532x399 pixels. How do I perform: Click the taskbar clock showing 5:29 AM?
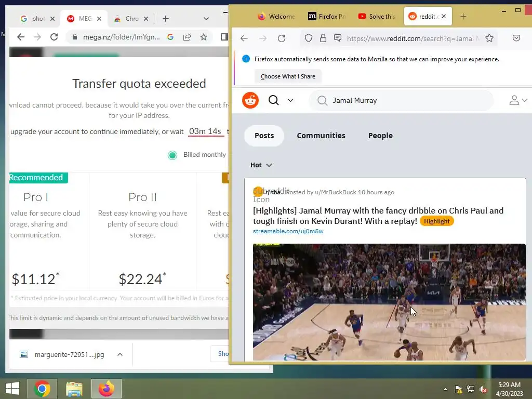pos(509,389)
